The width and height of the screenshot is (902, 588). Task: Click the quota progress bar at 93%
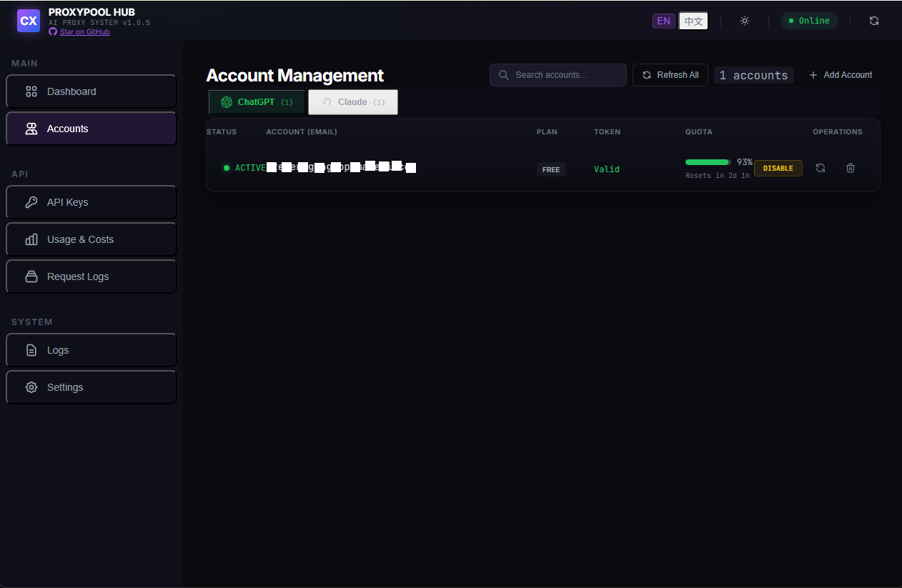(707, 162)
